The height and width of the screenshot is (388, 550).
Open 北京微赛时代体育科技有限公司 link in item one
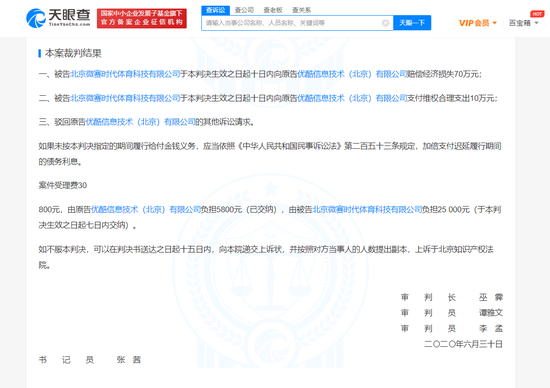(x=126, y=74)
